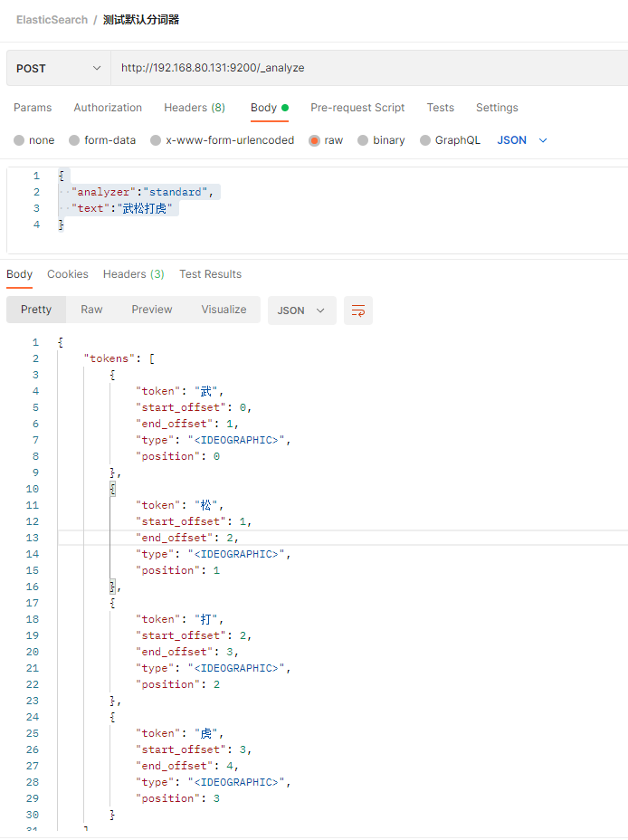Open request Headers (8) tab

(195, 108)
